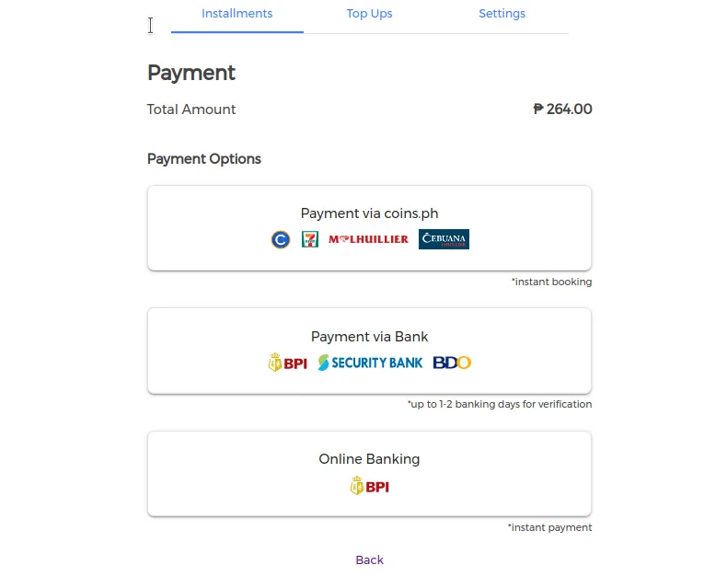Click the M Lhuillier logo
The width and height of the screenshot is (704, 588).
[x=369, y=239]
